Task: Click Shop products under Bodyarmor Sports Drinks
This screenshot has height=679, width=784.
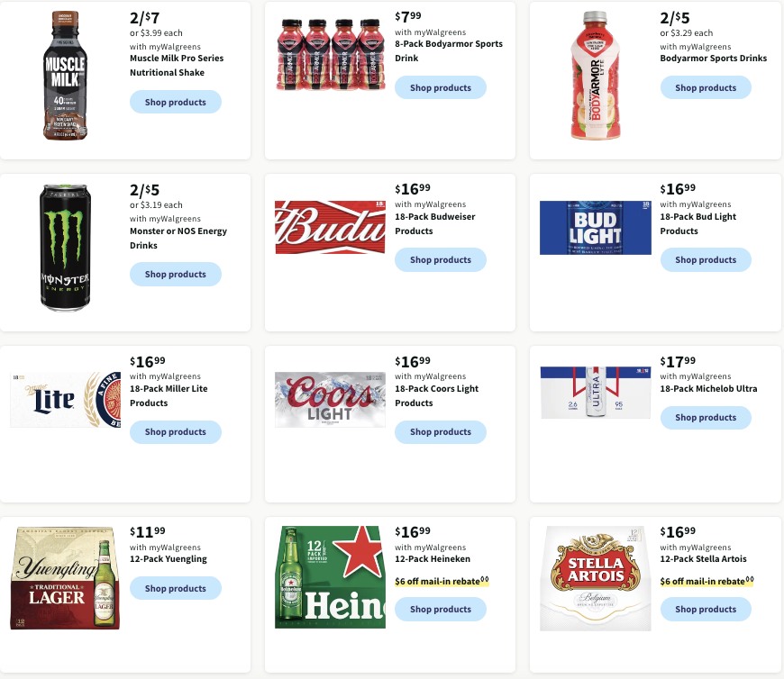Action: click(x=706, y=87)
